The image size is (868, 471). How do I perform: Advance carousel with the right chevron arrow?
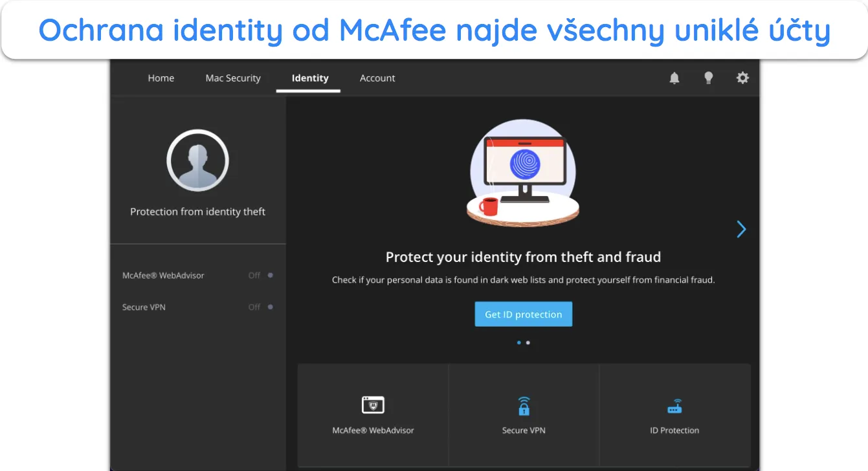coord(742,229)
